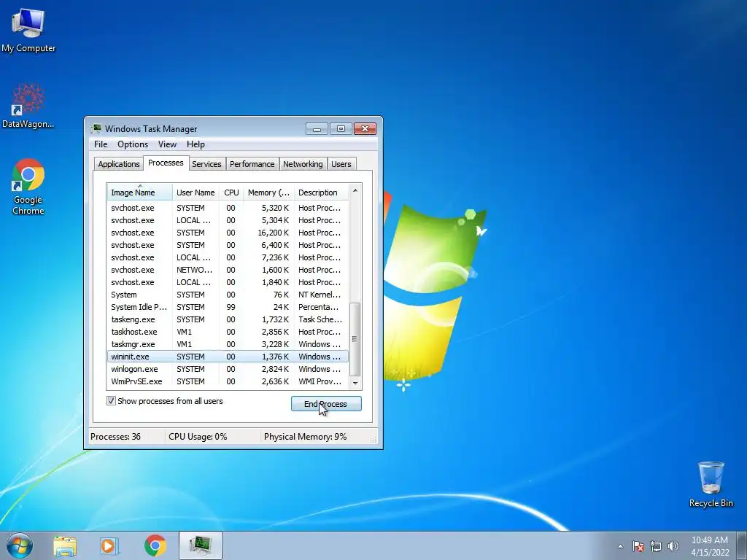Click the process list scrollbar thumb

point(355,339)
